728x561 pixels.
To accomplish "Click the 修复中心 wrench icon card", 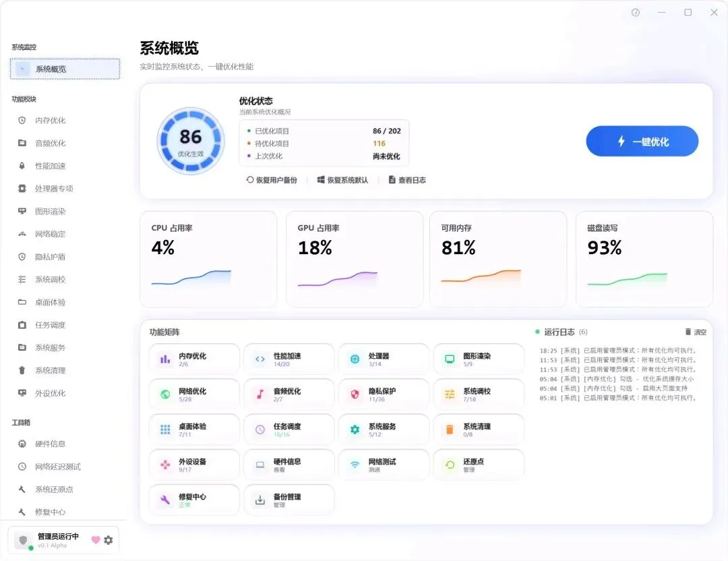I will (194, 500).
